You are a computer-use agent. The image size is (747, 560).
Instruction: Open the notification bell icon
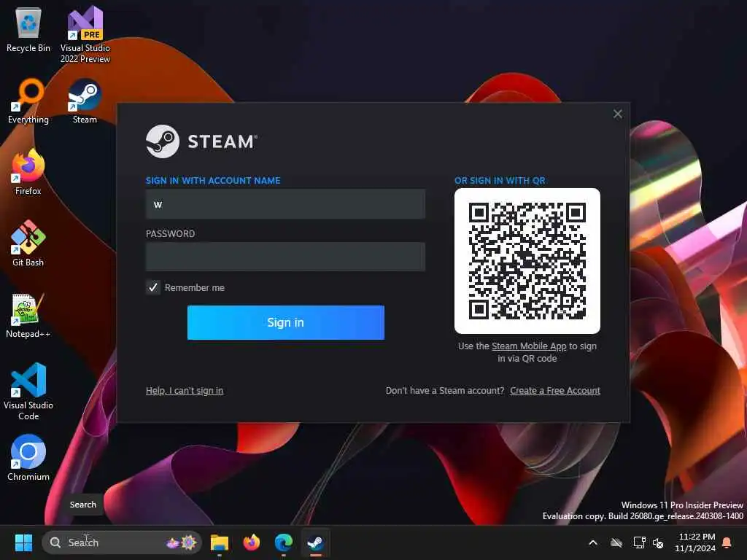[727, 542]
